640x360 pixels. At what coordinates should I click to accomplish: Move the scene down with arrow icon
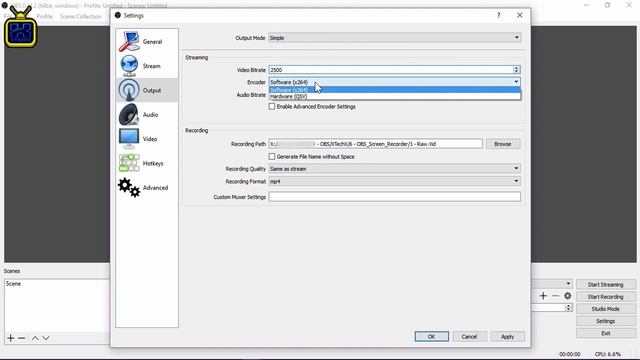(x=46, y=338)
